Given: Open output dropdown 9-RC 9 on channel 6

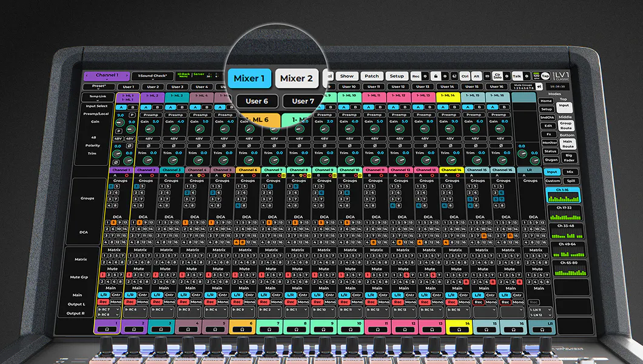Looking at the screenshot, I should click(x=243, y=312).
